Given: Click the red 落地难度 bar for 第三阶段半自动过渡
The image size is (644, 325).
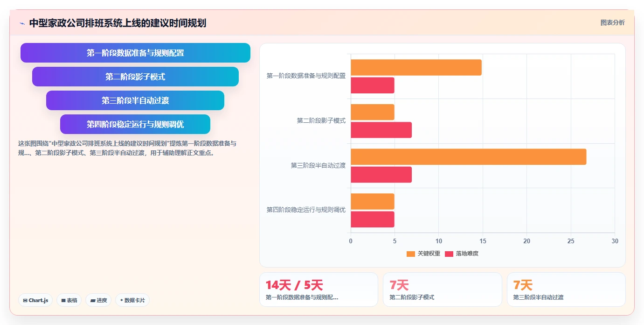Looking at the screenshot, I should [x=381, y=175].
